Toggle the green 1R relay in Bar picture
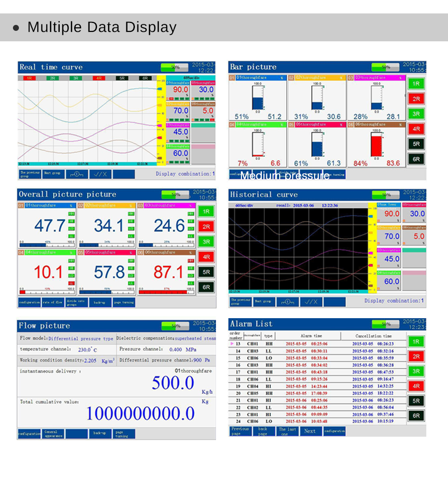 coord(416,84)
